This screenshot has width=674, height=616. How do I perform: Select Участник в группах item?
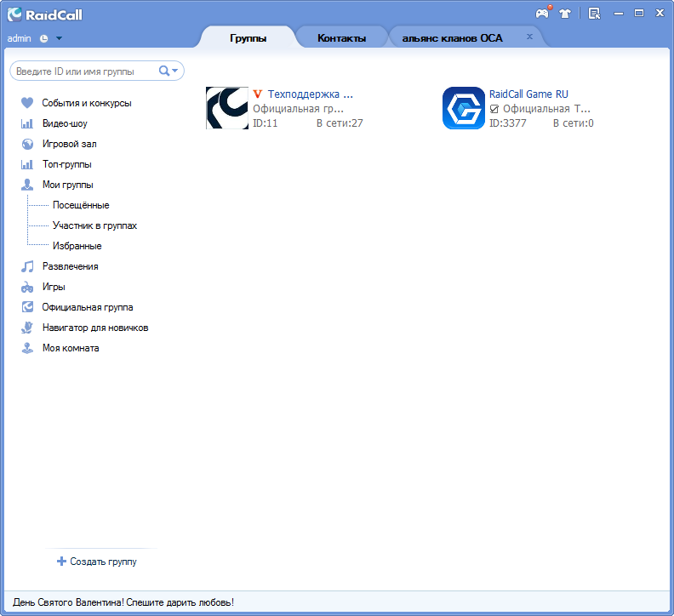[x=94, y=225]
